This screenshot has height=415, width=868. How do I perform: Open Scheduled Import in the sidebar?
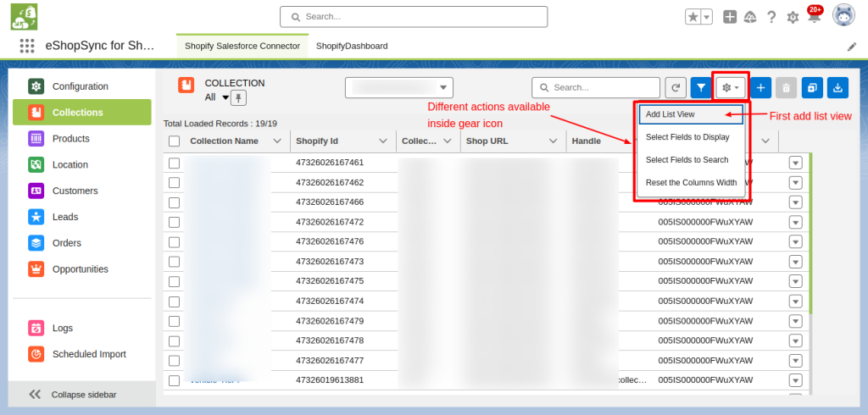tap(82, 354)
